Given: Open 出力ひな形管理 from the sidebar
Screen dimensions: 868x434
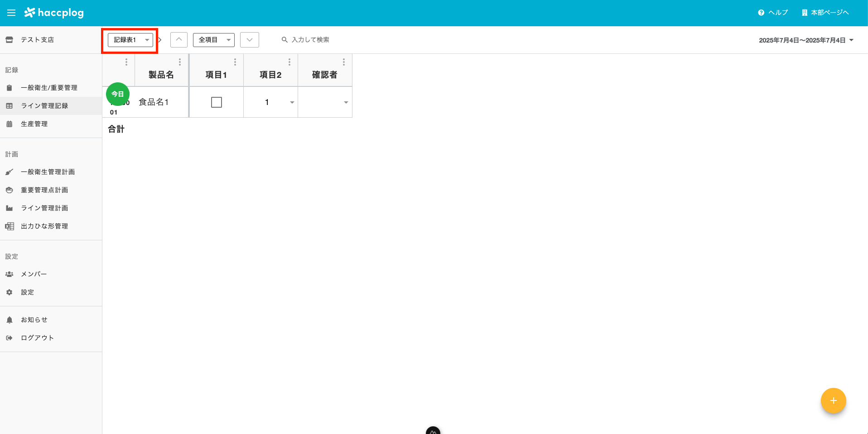Looking at the screenshot, I should (44, 226).
